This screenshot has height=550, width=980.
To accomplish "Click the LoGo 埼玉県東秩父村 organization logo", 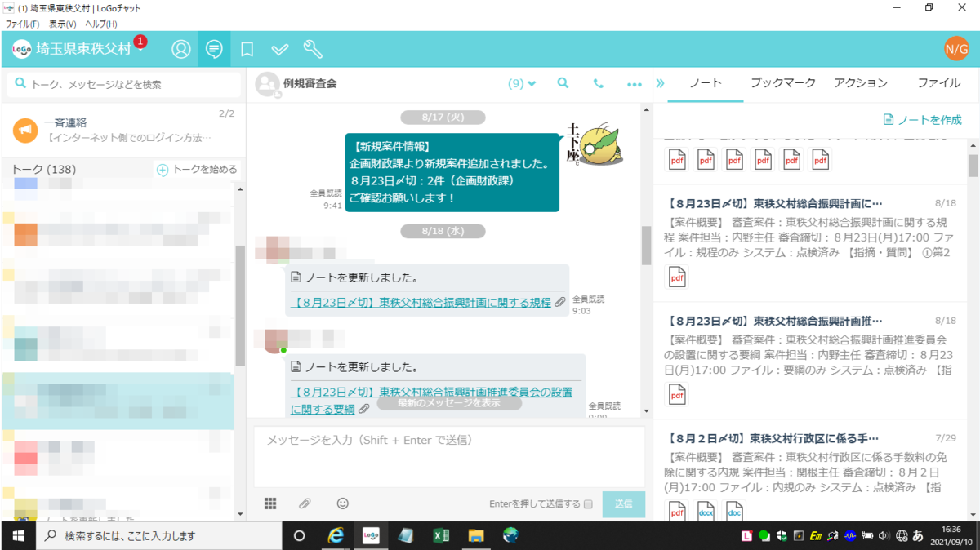I will click(x=72, y=49).
